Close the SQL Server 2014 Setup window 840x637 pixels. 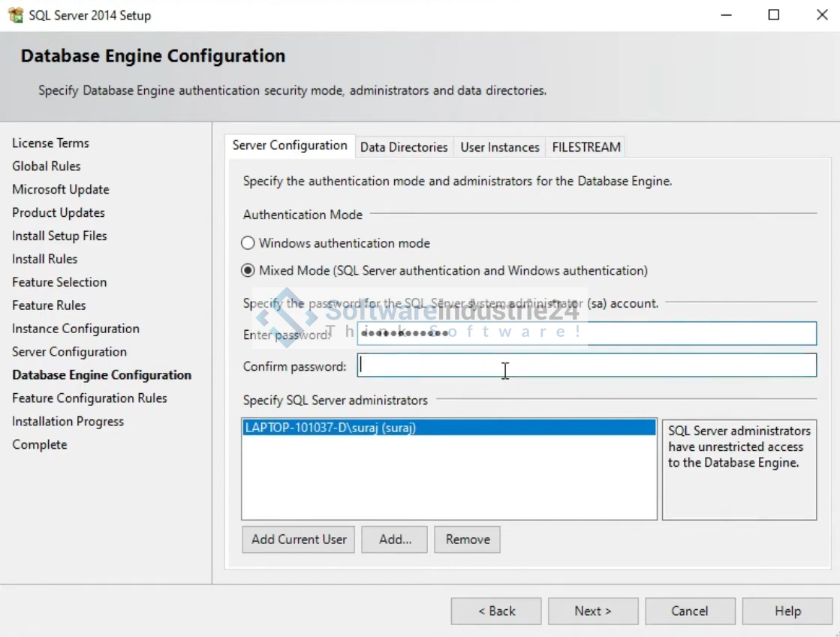coord(822,15)
